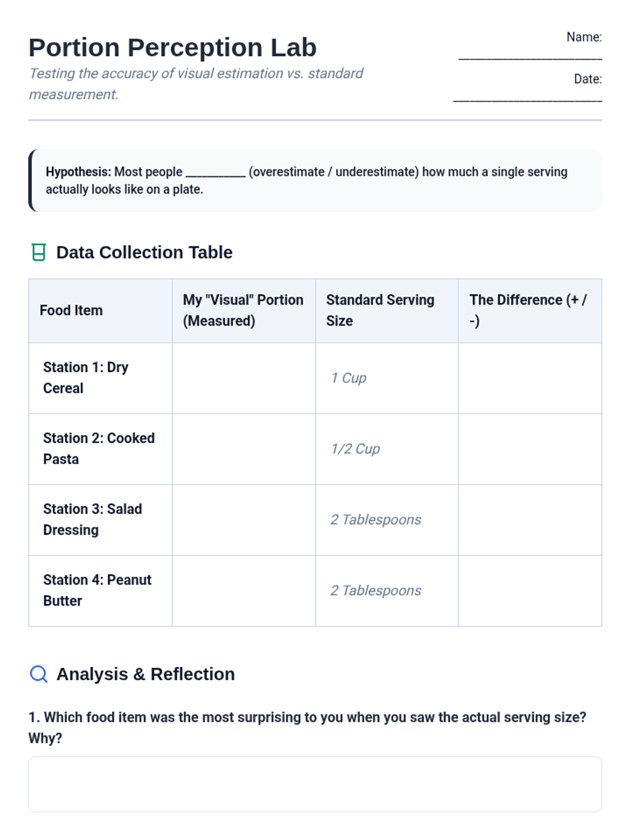Click the Cooked Pasta difference cell
This screenshot has width=630, height=840.
(530, 449)
